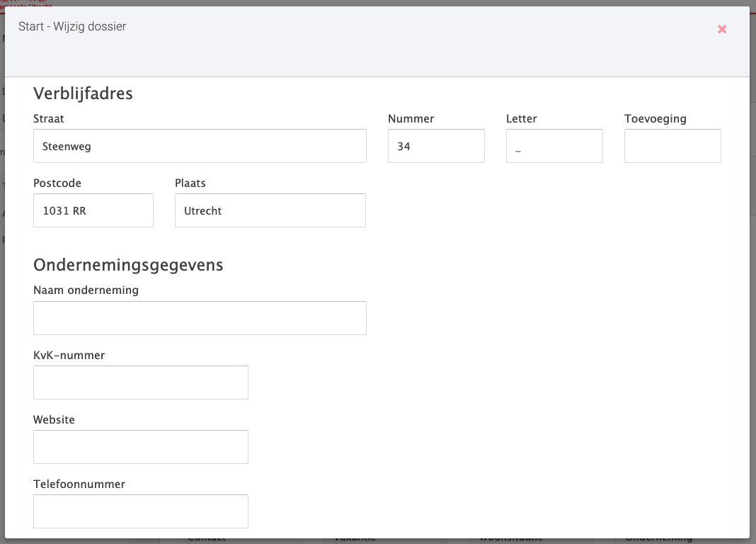Click the KvK-nummer label text
Screen dimensions: 756x544
(x=69, y=356)
